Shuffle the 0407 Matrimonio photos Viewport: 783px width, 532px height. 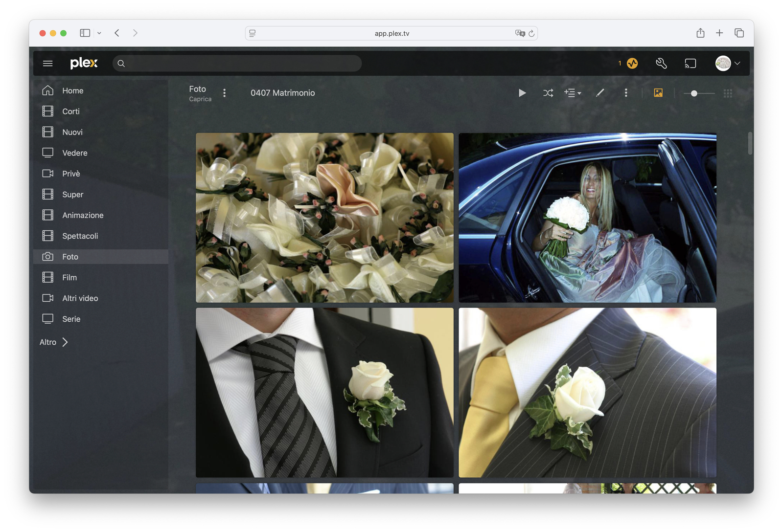548,93
